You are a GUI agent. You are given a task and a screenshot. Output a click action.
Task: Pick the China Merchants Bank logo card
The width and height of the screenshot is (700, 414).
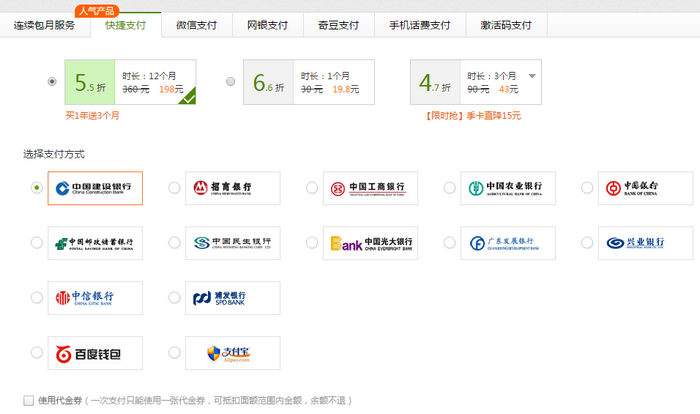[233, 188]
